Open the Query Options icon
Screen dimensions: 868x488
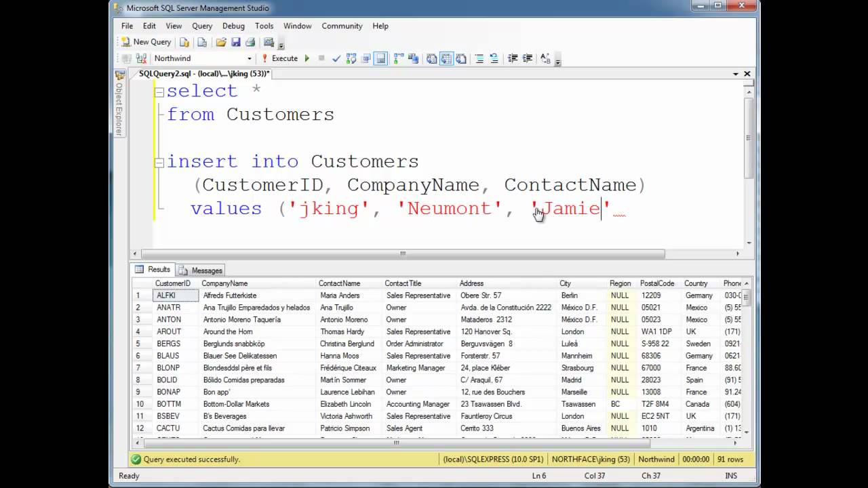366,58
